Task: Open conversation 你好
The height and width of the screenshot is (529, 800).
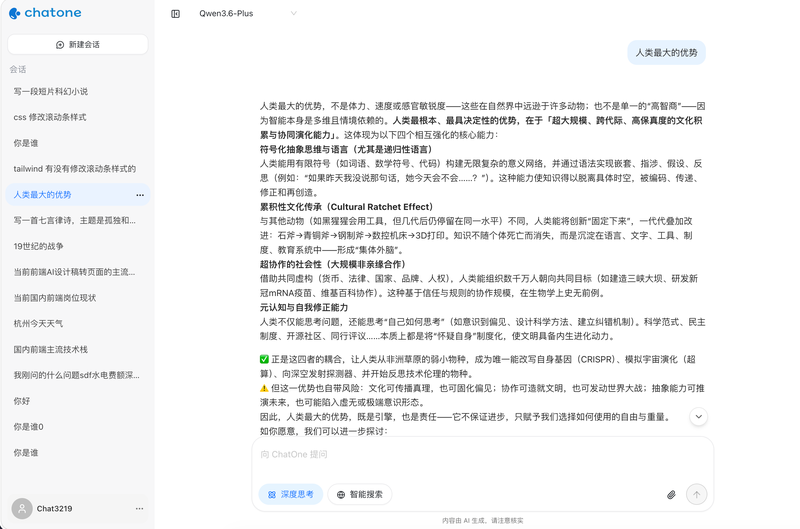Action: (78, 401)
